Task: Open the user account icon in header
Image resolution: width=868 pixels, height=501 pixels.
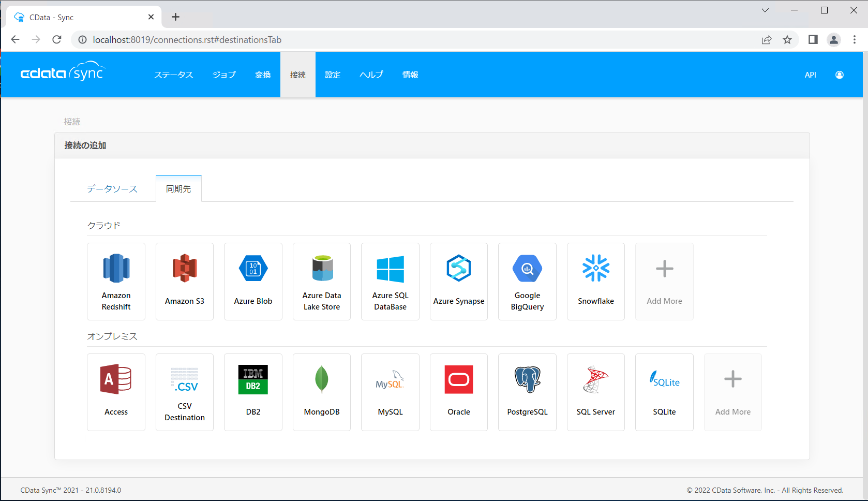Action: coord(840,75)
